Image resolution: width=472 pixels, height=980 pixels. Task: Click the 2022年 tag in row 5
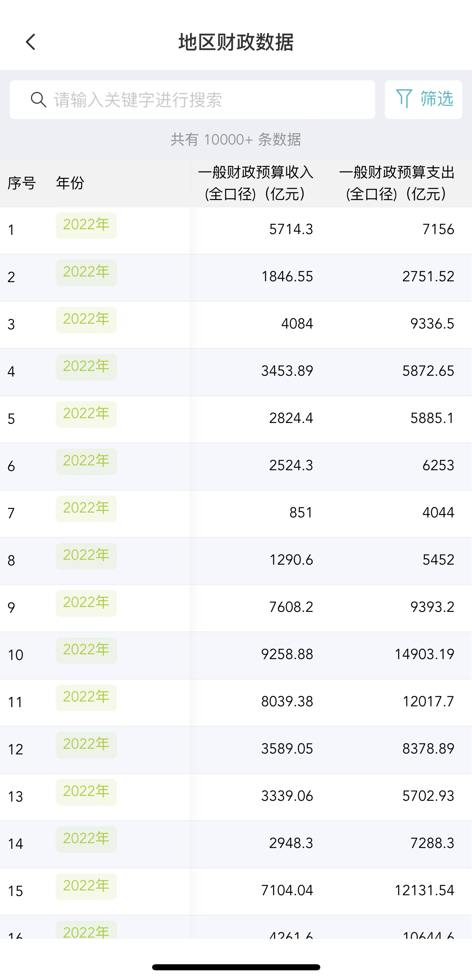pos(86,414)
